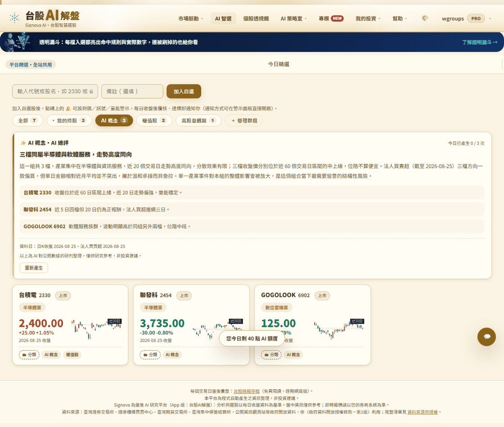Open the 資料來源與授權 footer link
This screenshot has width=504, height=427.
(x=423, y=412)
